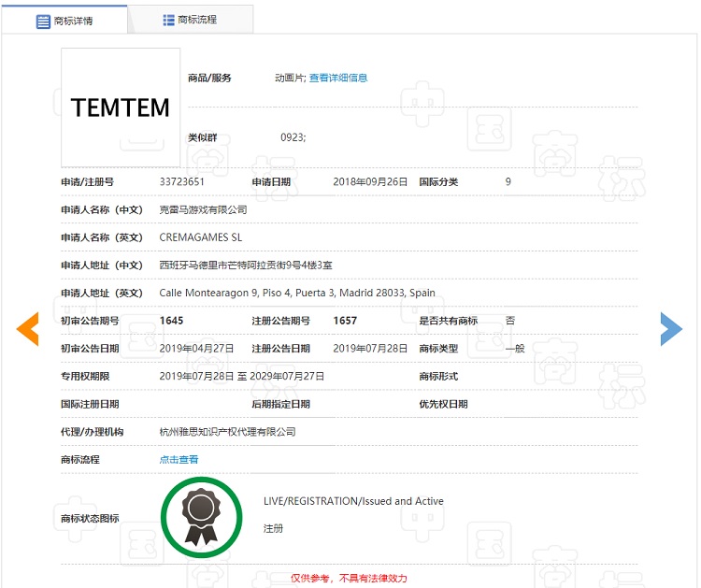Click similar group code 0923
Viewport: 701px width, 588px height.
click(x=293, y=137)
